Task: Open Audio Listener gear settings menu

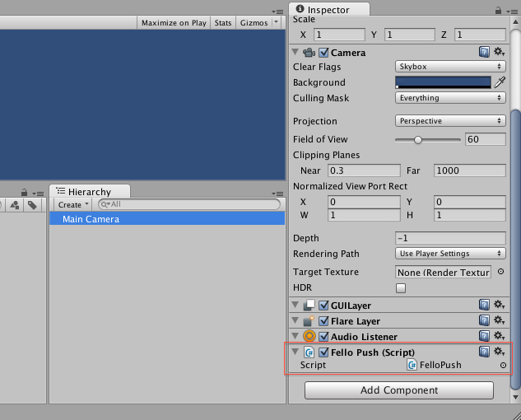Action: 499,336
